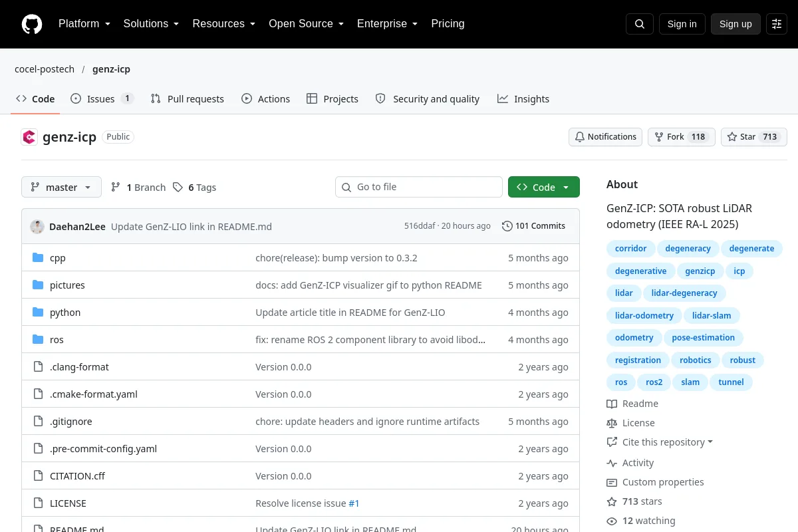The width and height of the screenshot is (798, 532).
Task: Open commit message Update GenZ-LIO link in README.md
Action: (x=192, y=226)
